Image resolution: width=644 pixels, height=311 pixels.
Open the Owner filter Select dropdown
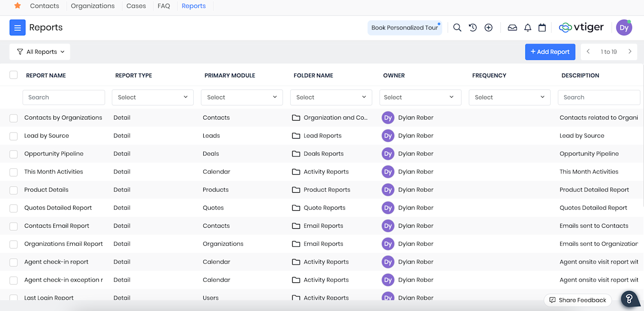[420, 98]
